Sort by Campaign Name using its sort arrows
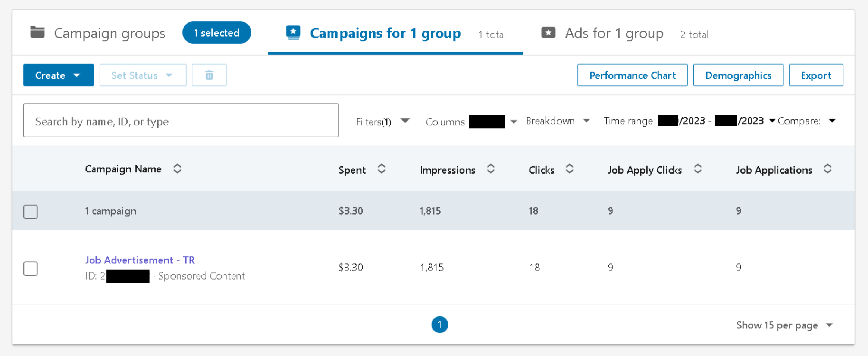 point(177,169)
